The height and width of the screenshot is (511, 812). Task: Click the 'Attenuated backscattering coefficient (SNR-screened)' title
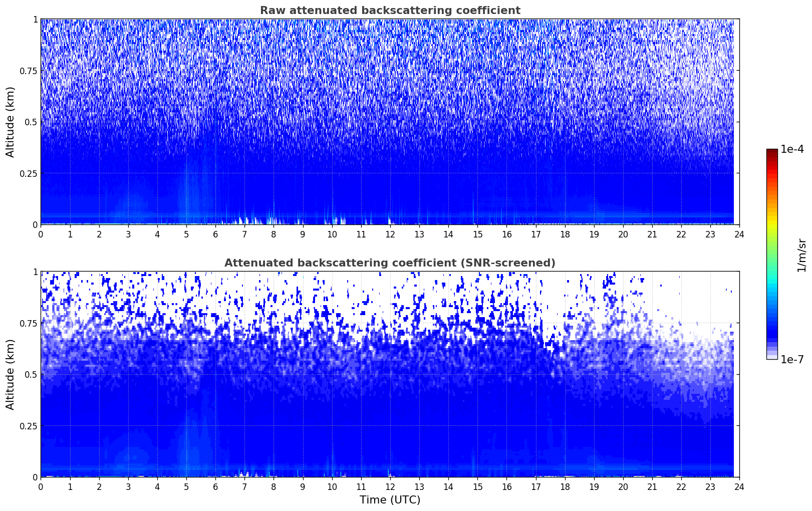click(x=390, y=263)
